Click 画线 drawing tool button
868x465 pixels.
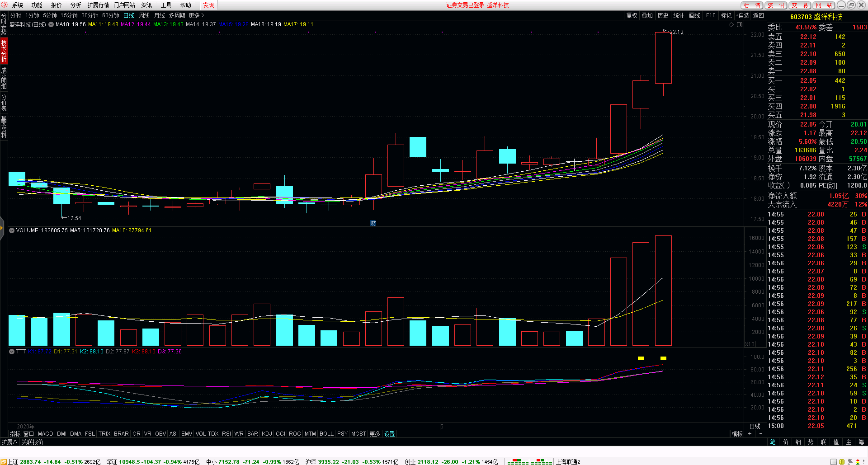tap(694, 15)
